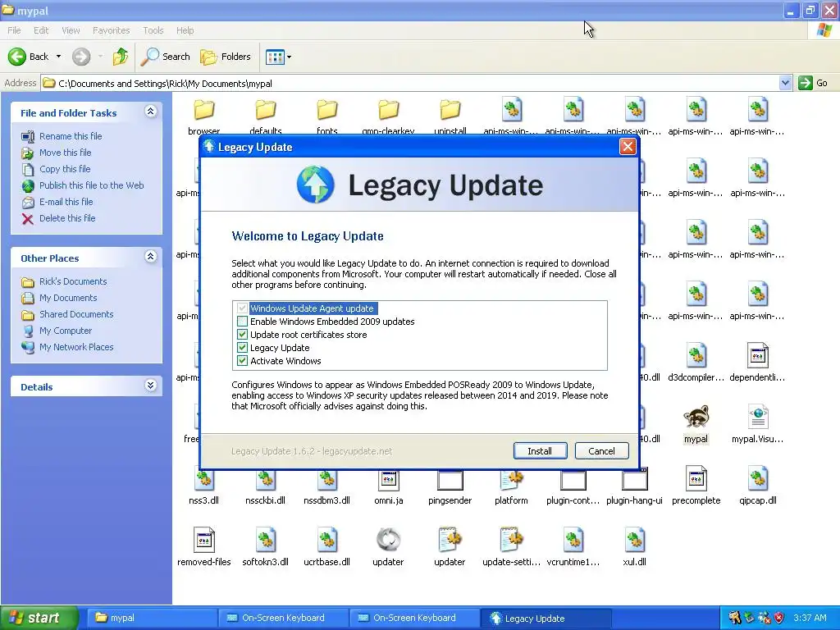
Task: Select the uninstall folder icon
Action: [x=450, y=110]
